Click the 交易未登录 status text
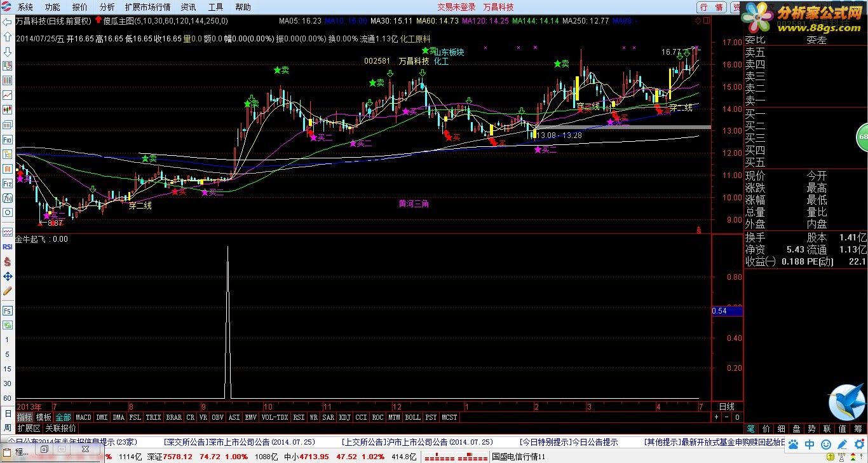Viewport: 868px width, 463px height. [x=456, y=7]
